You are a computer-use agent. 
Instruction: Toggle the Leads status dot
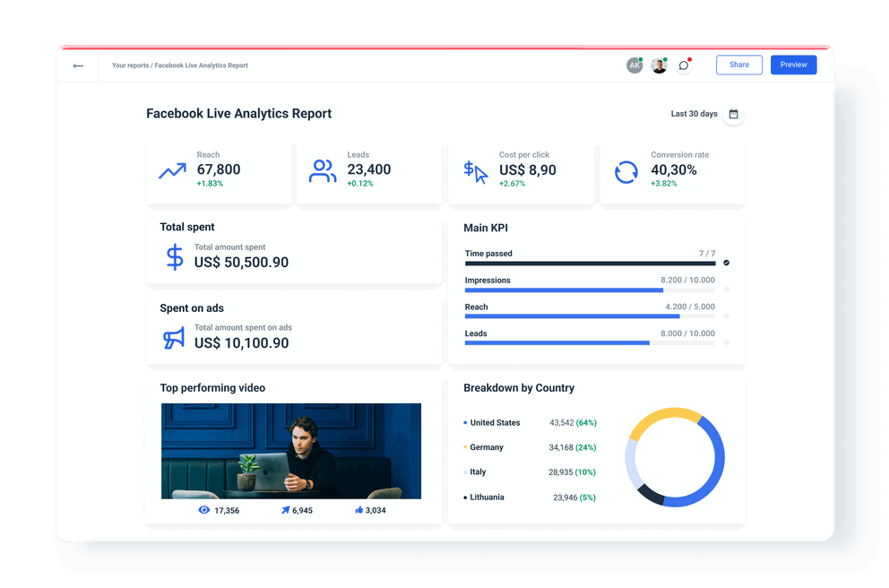[726, 342]
